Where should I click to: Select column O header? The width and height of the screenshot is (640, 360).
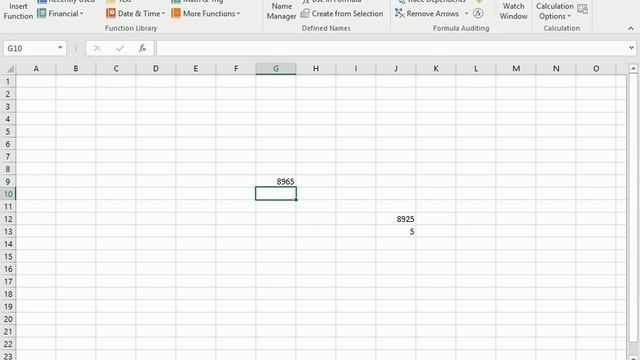[596, 69]
